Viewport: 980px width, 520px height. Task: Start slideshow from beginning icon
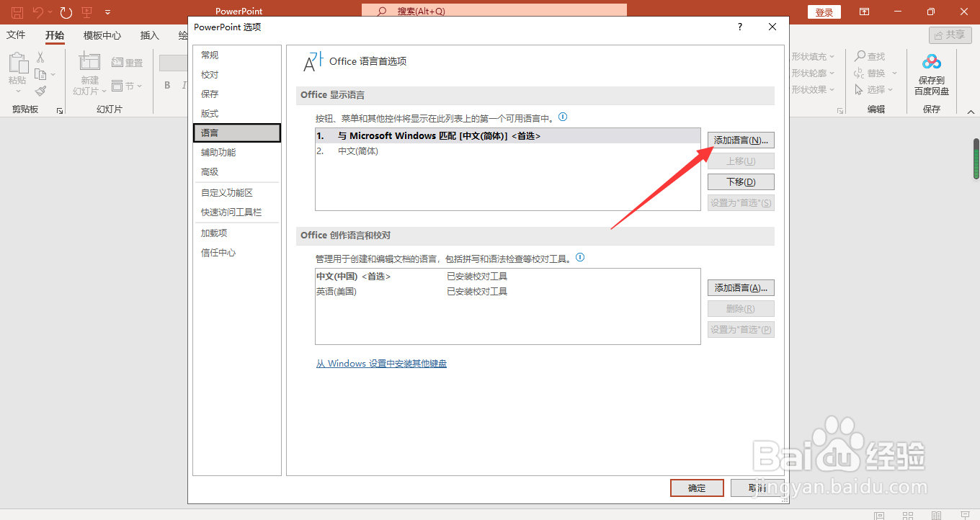(x=86, y=12)
